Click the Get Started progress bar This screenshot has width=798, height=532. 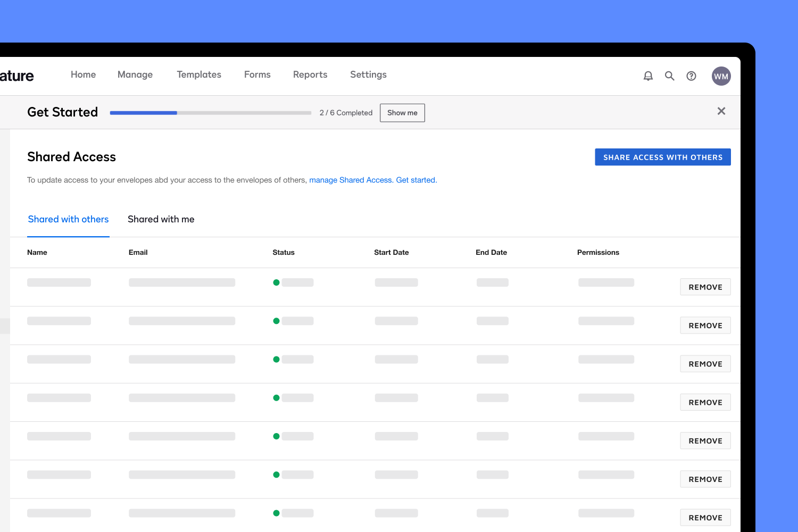tap(210, 113)
